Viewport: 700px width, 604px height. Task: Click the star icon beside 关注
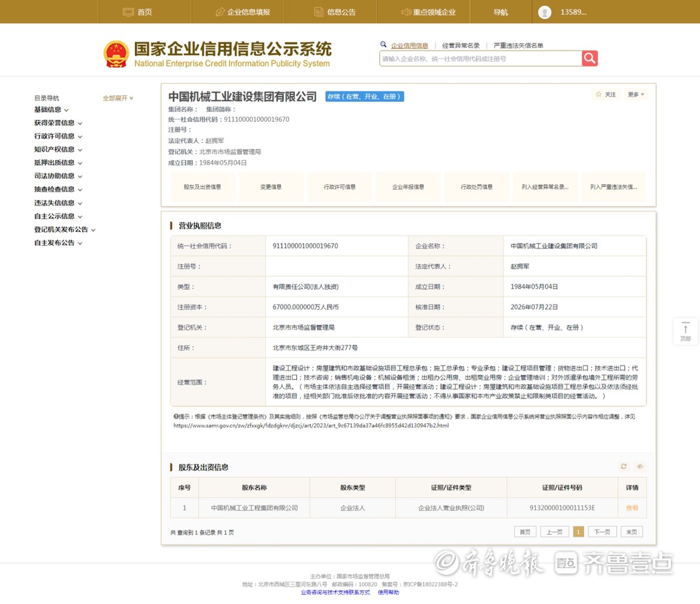pos(599,94)
